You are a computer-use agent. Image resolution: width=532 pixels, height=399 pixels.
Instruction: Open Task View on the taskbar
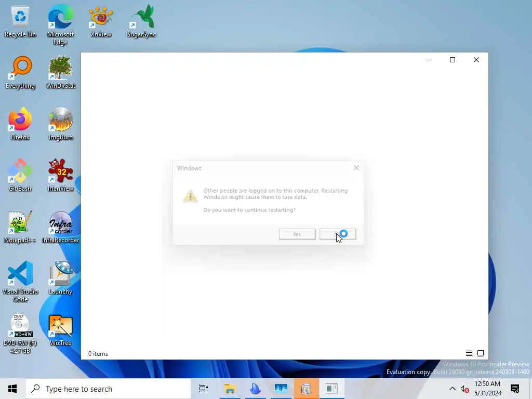(204, 389)
